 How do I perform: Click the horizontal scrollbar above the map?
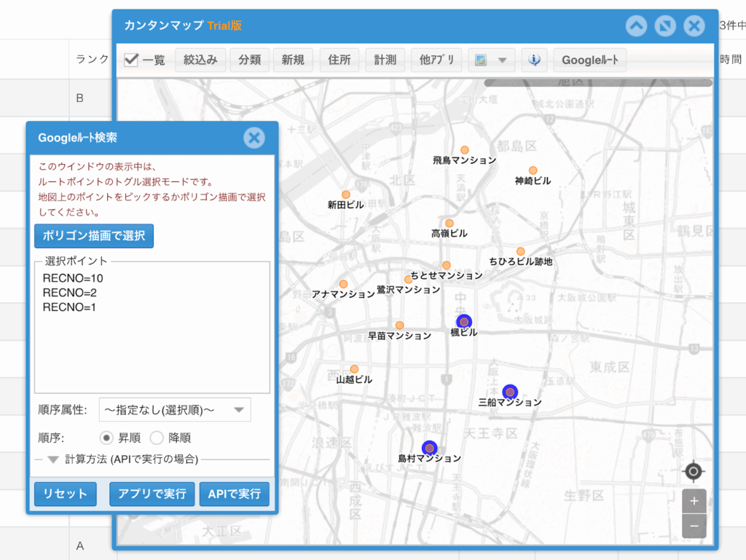pos(597,83)
